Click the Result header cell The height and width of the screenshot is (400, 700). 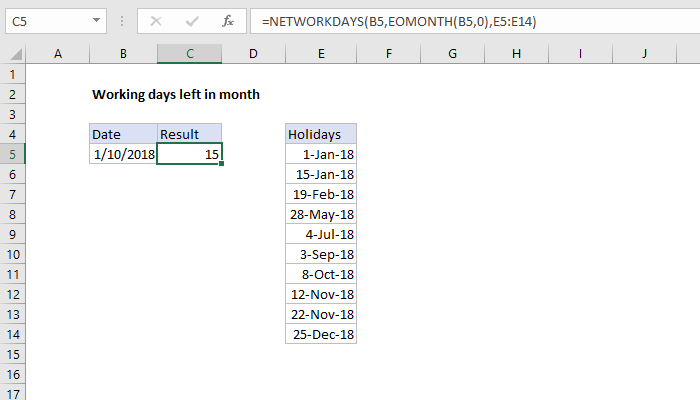(189, 134)
